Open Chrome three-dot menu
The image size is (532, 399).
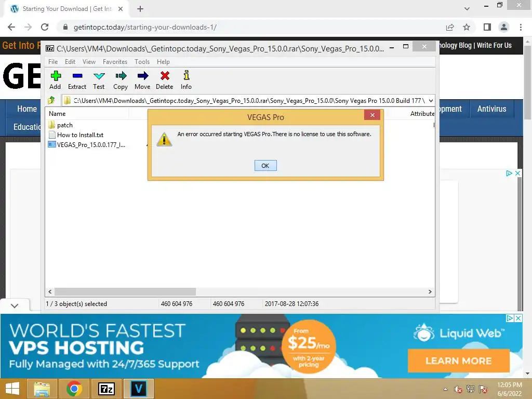point(521,27)
